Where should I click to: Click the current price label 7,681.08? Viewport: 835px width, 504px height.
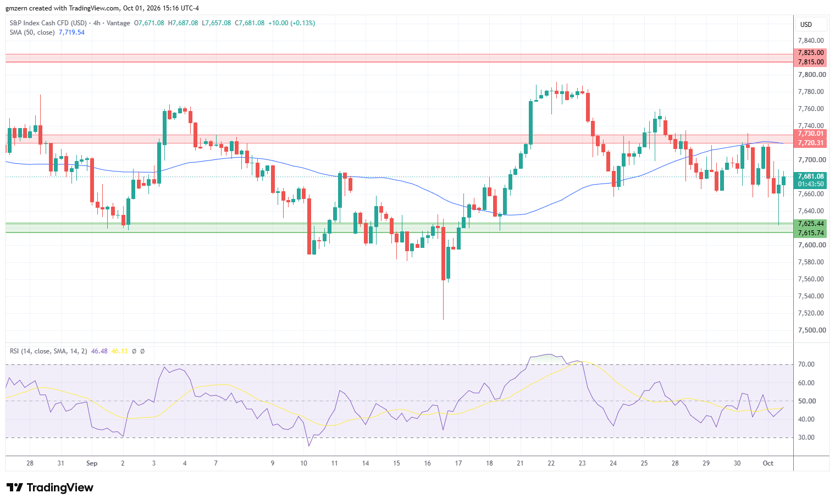(810, 176)
